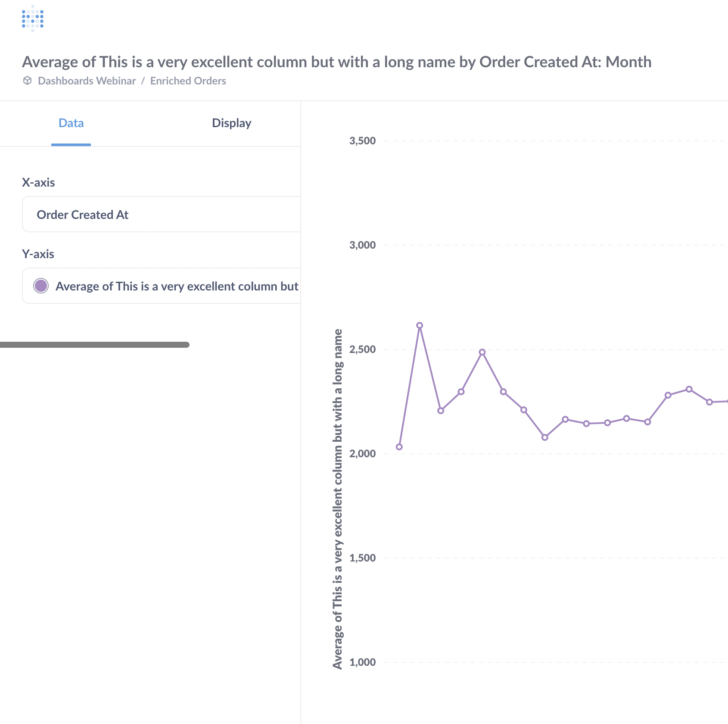Image resolution: width=728 pixels, height=724 pixels.
Task: Expand settings for the Average series
Action: (x=172, y=286)
